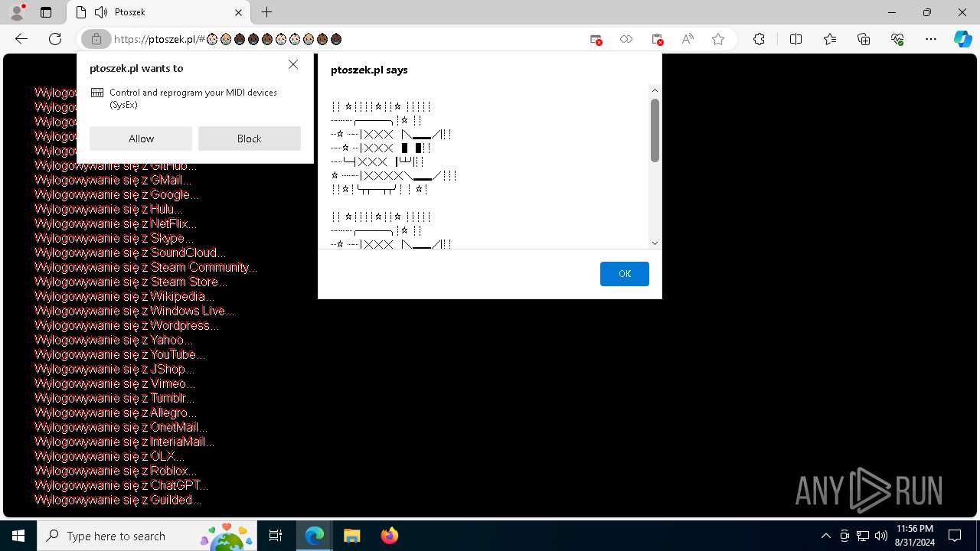This screenshot has height=551, width=980.
Task: Reload the ptoszek.pl page
Action: (55, 39)
